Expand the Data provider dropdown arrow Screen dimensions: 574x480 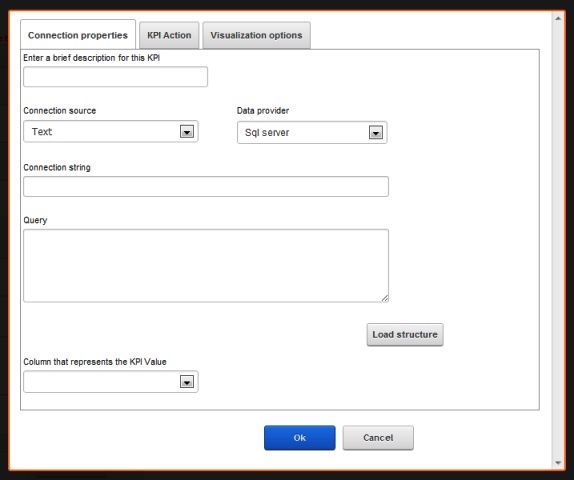376,133
